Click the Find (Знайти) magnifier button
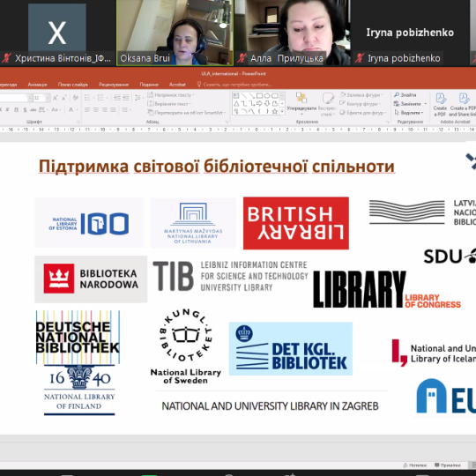The image size is (476, 476). coord(405,95)
